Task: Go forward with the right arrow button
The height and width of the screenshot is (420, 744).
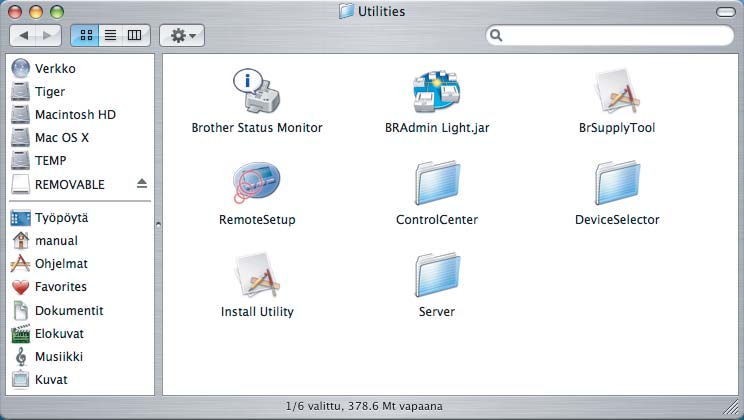Action: point(48,36)
